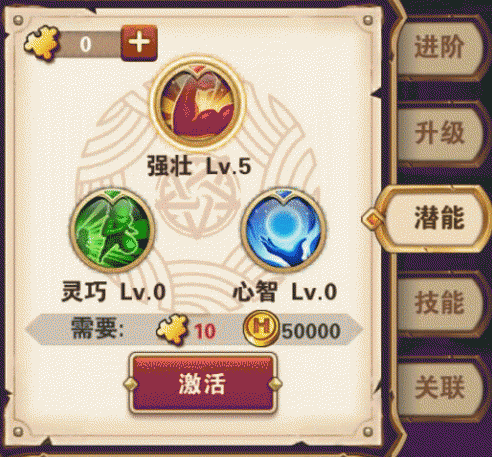Viewport: 492px width, 457px height.
Task: Open the 关联 tab
Action: point(440,387)
